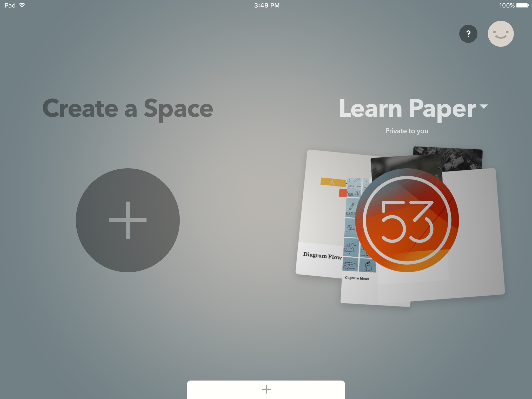Add a new page with bottom plus tab
The image size is (532, 399).
(266, 389)
